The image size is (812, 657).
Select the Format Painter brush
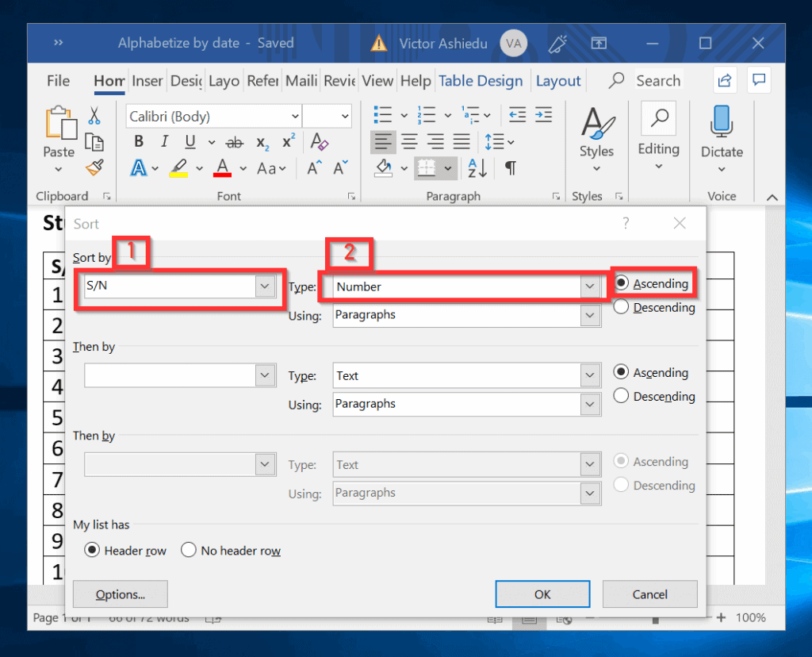click(95, 167)
